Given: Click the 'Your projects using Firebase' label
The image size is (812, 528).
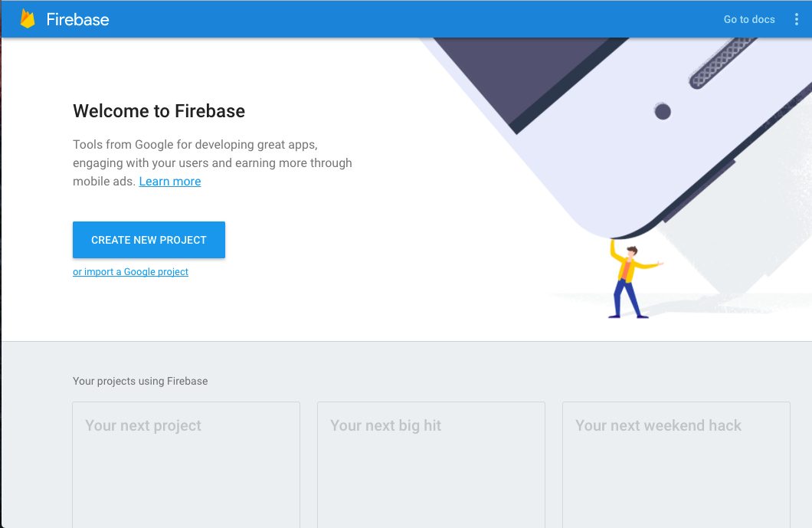Looking at the screenshot, I should [140, 381].
